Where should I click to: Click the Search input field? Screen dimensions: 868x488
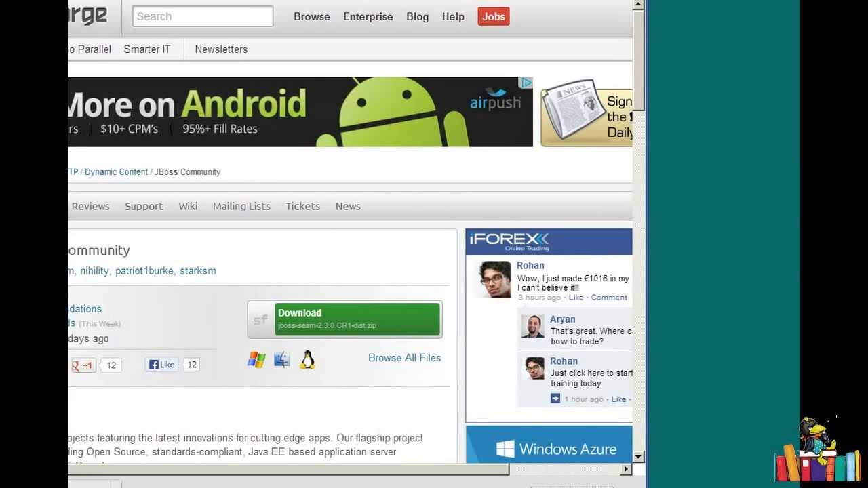[x=203, y=16]
